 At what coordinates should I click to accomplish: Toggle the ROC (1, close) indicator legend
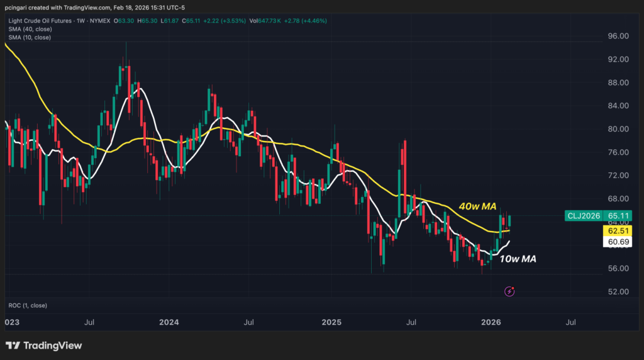tap(29, 305)
